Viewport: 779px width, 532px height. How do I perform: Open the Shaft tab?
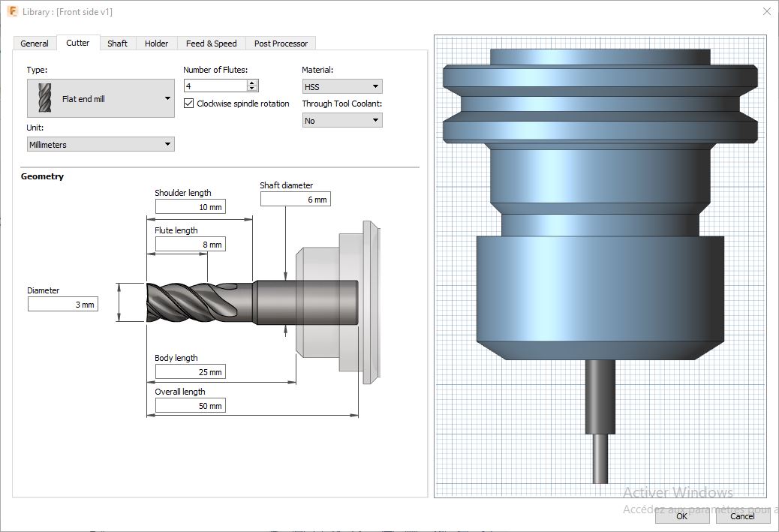[x=117, y=44]
